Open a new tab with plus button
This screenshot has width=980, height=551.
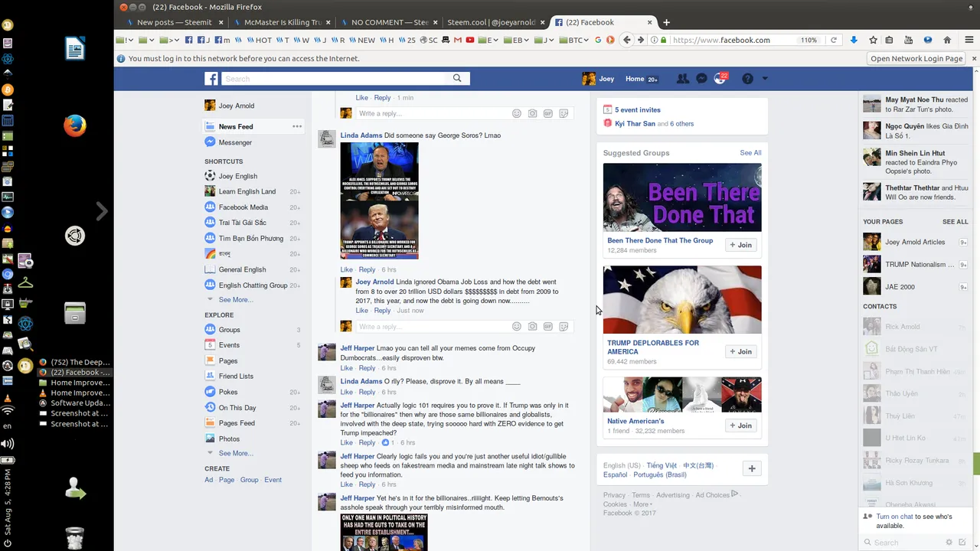[666, 22]
